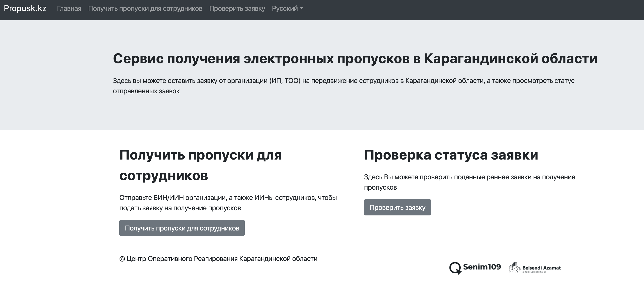The height and width of the screenshot is (298, 644).
Task: Click the paragraph starting Отправьте БИН/ИИН организации
Action: (x=228, y=203)
